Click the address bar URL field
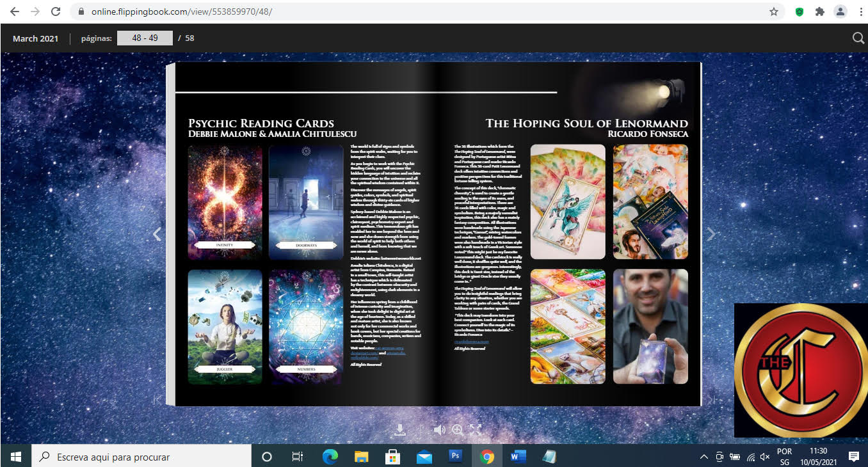868x467 pixels. (x=422, y=12)
